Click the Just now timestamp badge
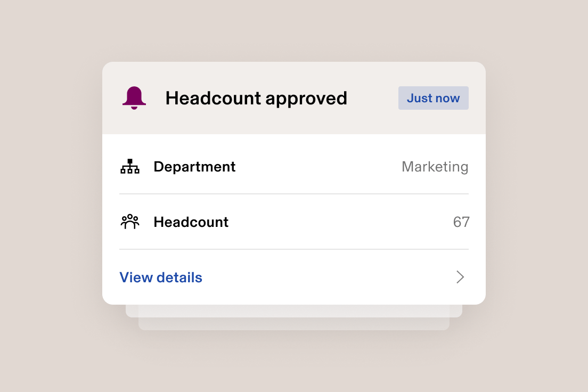The image size is (588, 392). [x=433, y=98]
